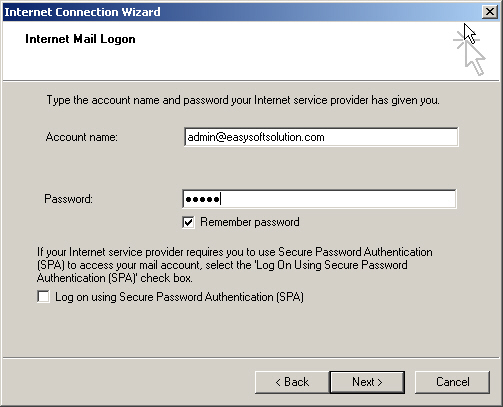Click the 'Internet Mail Logon' heading

coord(80,39)
